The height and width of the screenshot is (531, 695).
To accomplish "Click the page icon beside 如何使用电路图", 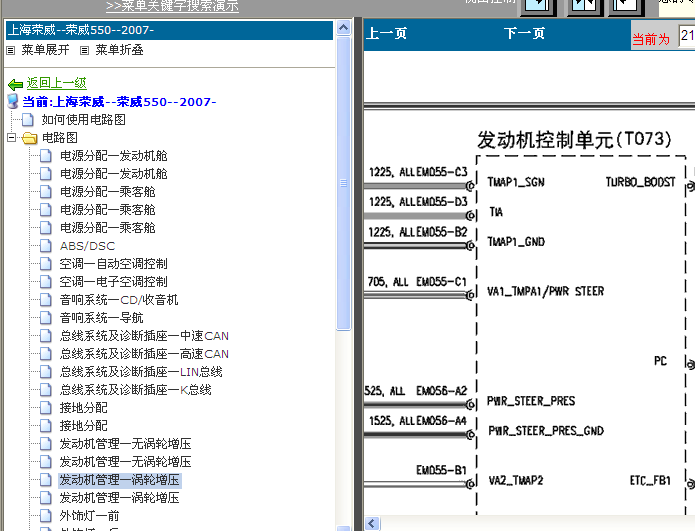I will point(28,119).
